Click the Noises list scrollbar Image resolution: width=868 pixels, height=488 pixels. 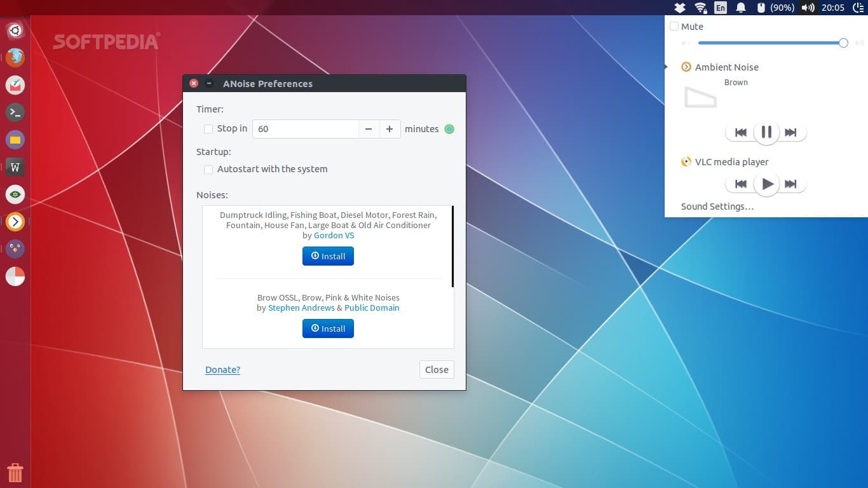[452, 247]
